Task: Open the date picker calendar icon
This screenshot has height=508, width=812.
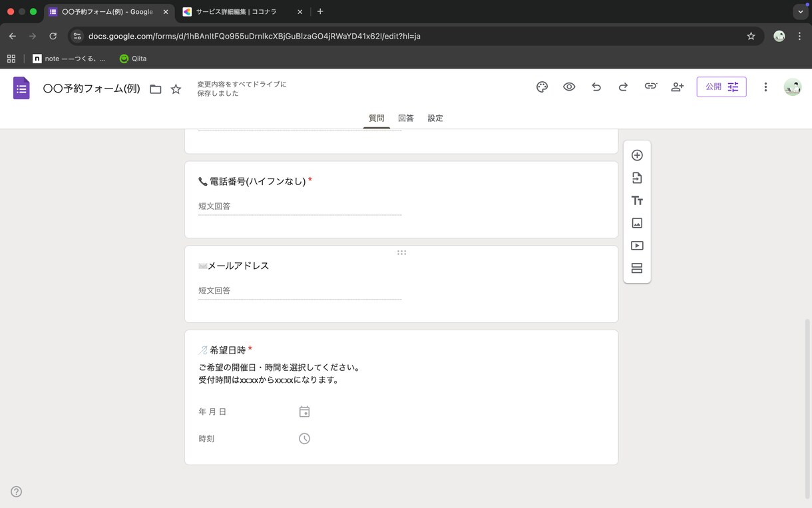Action: click(304, 412)
